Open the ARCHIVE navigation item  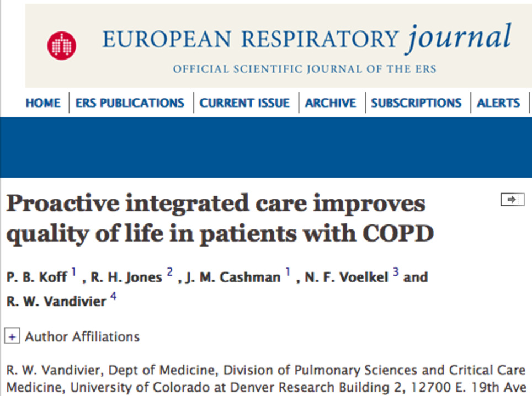(x=331, y=103)
